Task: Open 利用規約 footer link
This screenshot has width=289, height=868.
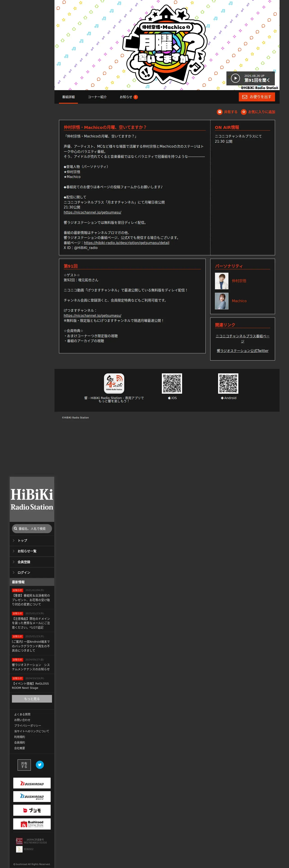Action: 20,737
